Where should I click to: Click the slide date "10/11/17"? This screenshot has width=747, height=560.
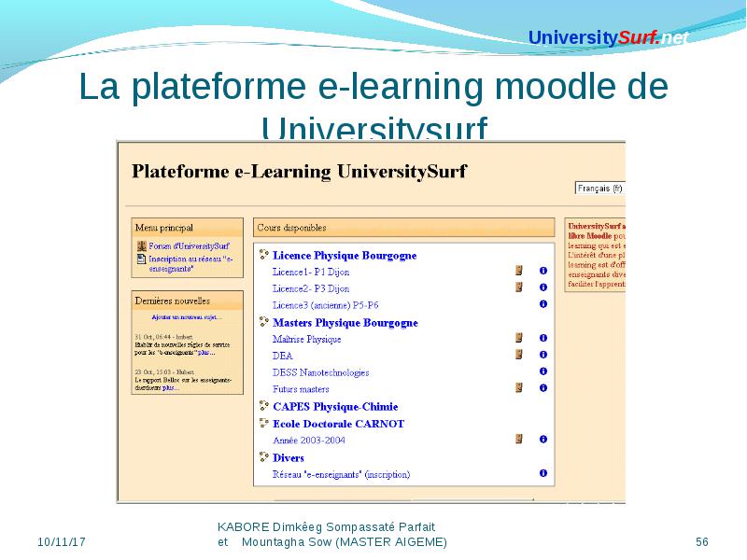pos(62,542)
